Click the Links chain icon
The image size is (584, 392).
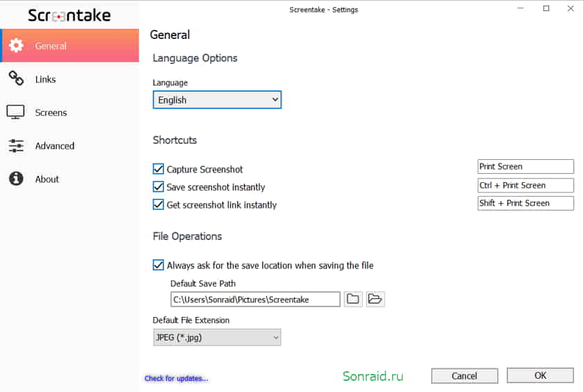pos(16,79)
